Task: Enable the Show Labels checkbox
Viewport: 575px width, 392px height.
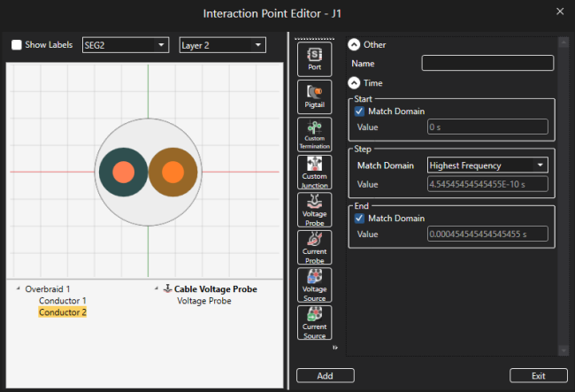Action: 17,45
